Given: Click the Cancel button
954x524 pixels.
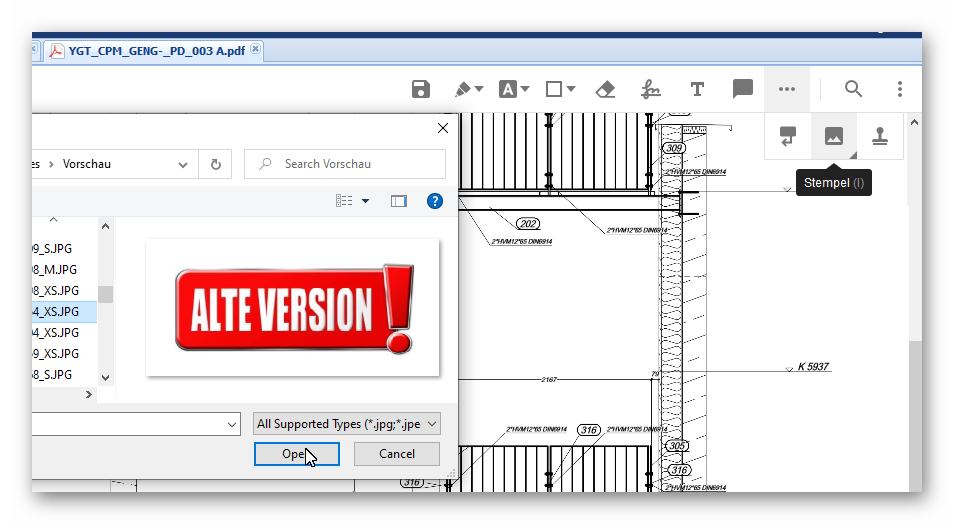Looking at the screenshot, I should (397, 453).
